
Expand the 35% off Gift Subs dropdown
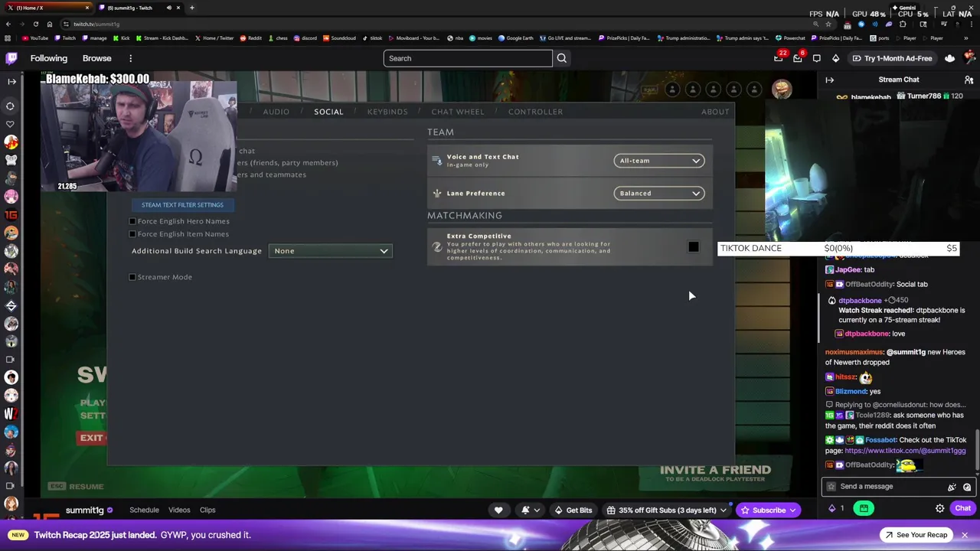point(723,510)
